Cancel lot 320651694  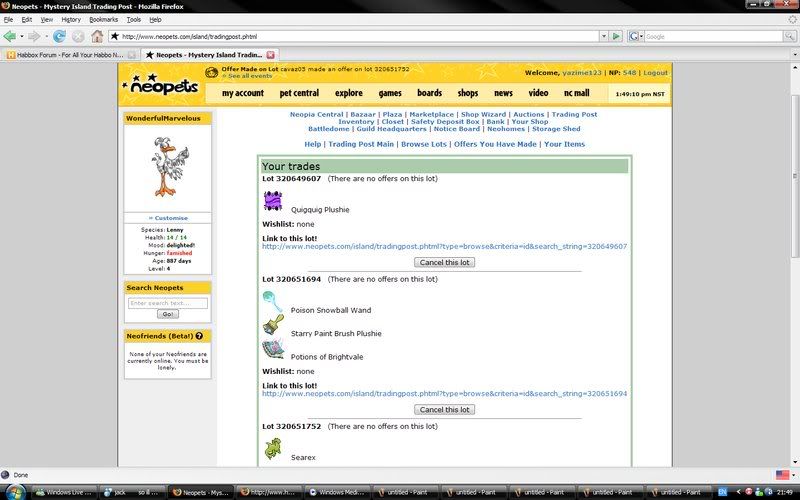click(x=444, y=409)
